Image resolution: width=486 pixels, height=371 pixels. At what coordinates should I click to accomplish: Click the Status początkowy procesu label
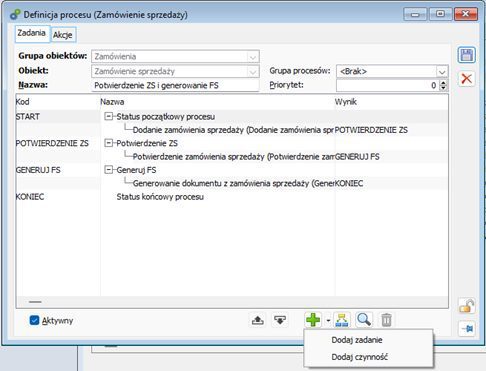coord(166,117)
